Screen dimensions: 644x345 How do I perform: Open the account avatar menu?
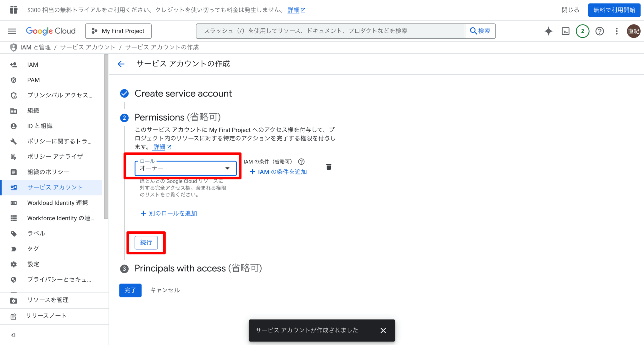634,31
